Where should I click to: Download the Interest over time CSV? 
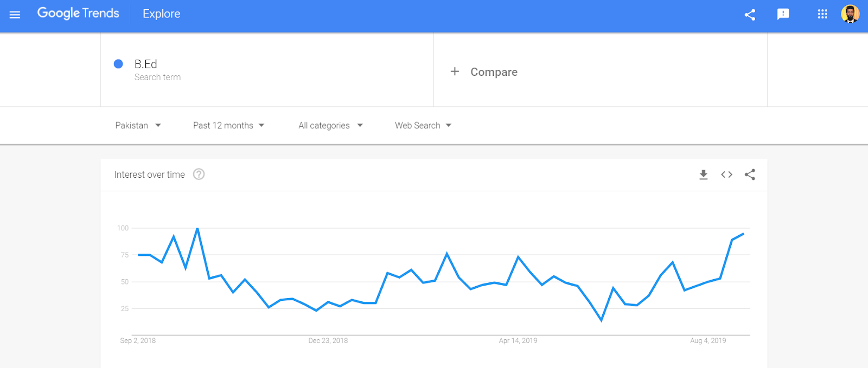tap(703, 175)
